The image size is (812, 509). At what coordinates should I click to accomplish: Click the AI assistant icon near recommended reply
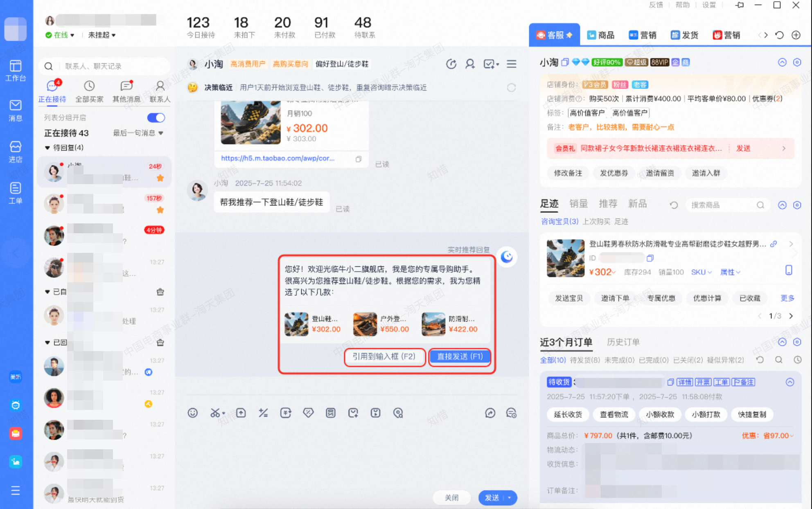[x=507, y=257]
